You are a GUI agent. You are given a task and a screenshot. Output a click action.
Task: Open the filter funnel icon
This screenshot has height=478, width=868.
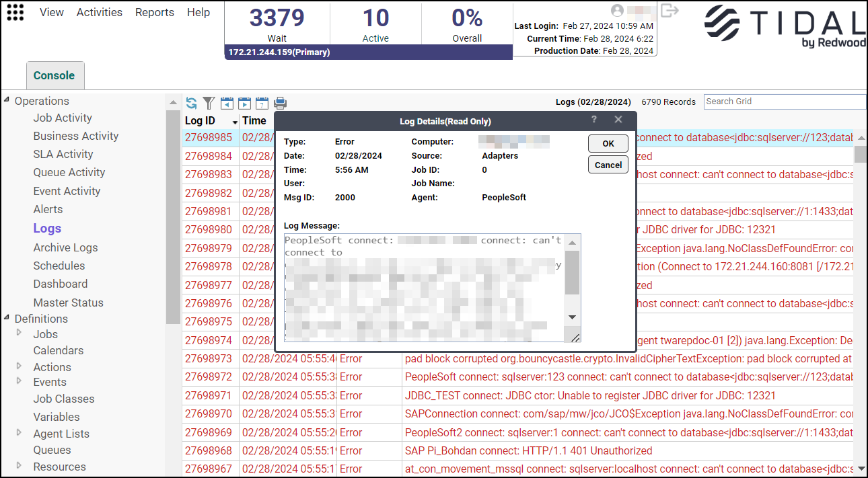click(x=209, y=103)
